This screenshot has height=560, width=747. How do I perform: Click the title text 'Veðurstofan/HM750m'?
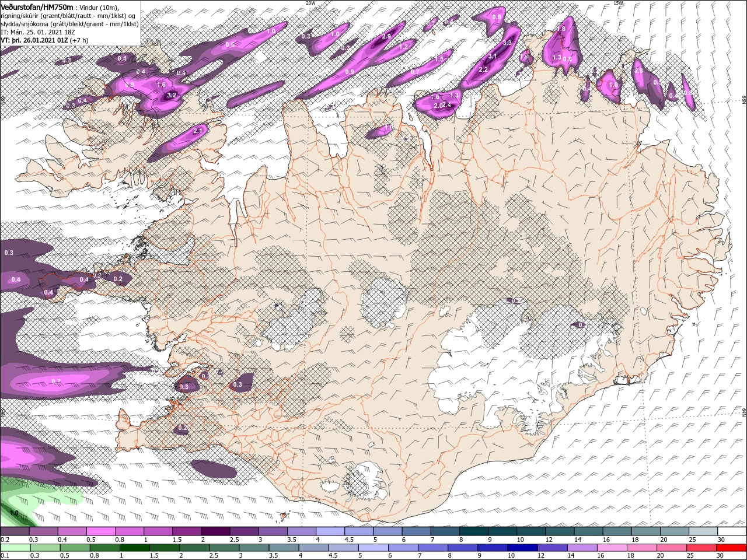[x=37, y=6]
